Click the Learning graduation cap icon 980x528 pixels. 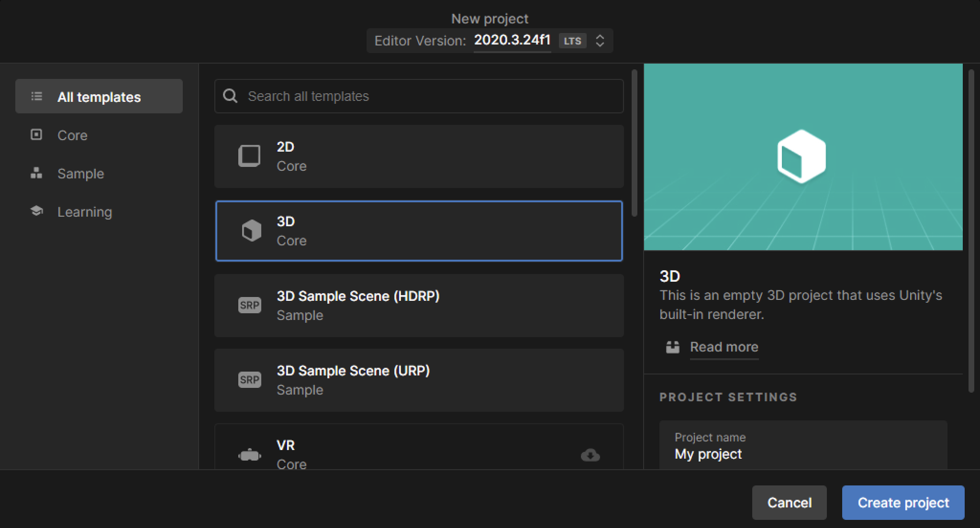click(x=37, y=211)
